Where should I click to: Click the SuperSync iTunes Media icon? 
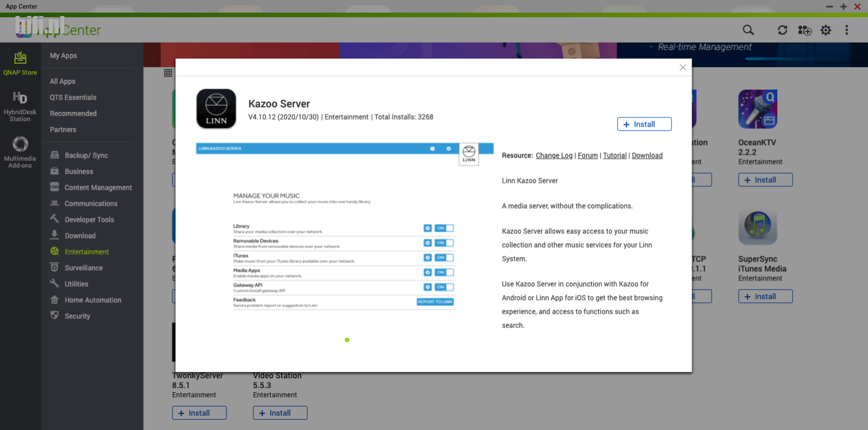(x=758, y=226)
